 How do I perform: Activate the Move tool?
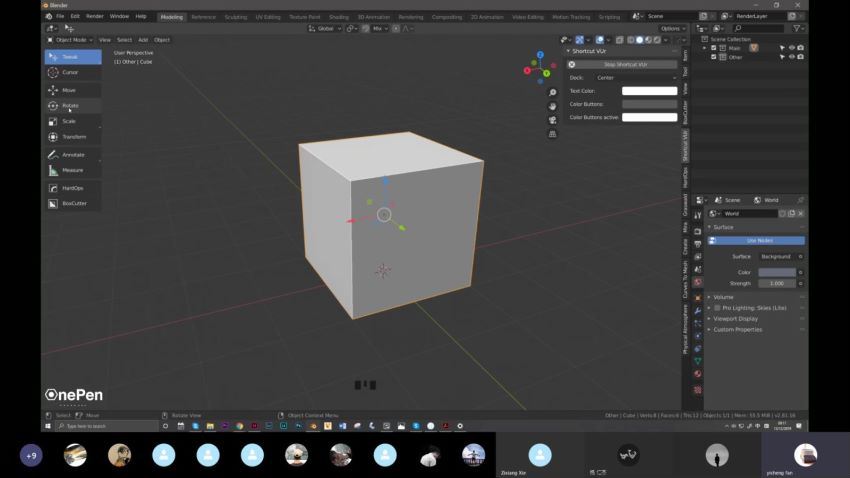coord(69,90)
